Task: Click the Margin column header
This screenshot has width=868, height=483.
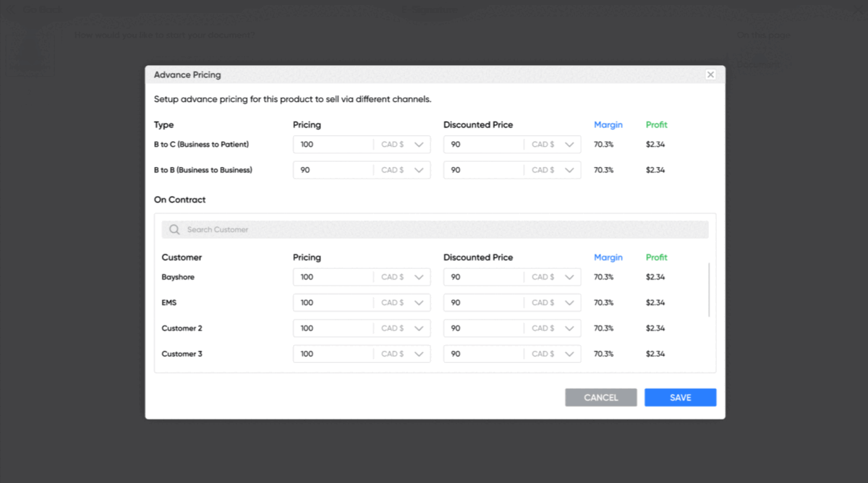Action: (x=608, y=124)
